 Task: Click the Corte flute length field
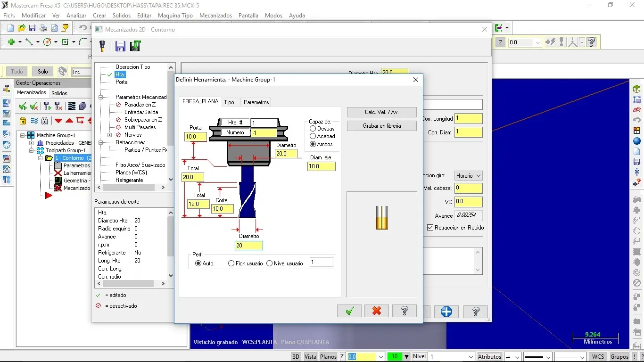[223, 209]
